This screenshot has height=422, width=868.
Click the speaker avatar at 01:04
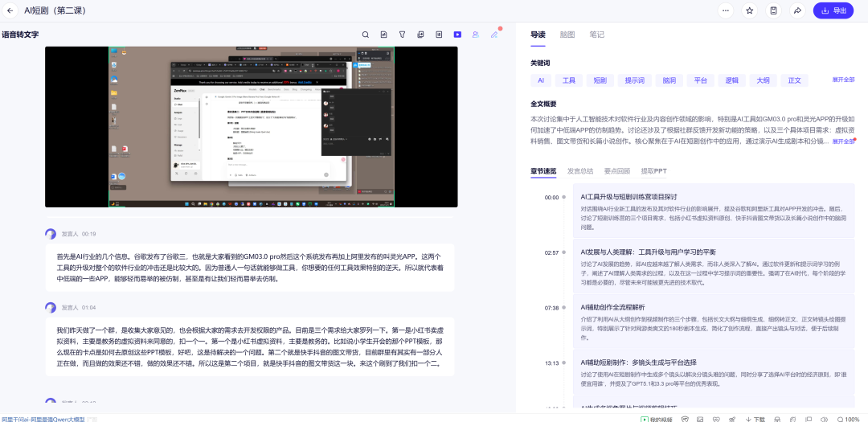coord(51,307)
